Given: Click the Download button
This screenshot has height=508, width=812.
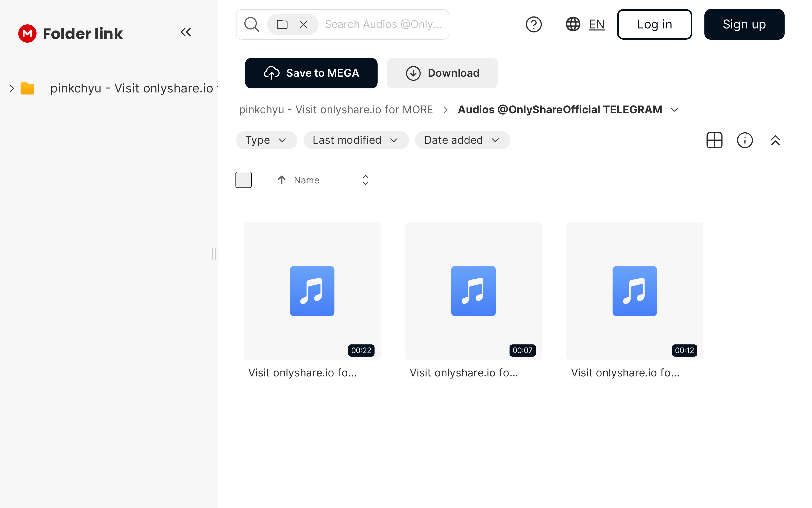Looking at the screenshot, I should coord(442,73).
